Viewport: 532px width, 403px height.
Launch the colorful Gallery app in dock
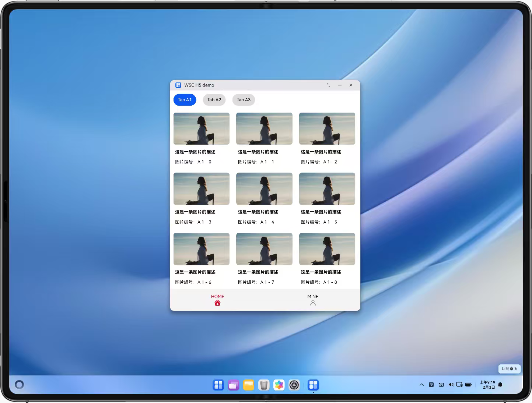point(279,385)
